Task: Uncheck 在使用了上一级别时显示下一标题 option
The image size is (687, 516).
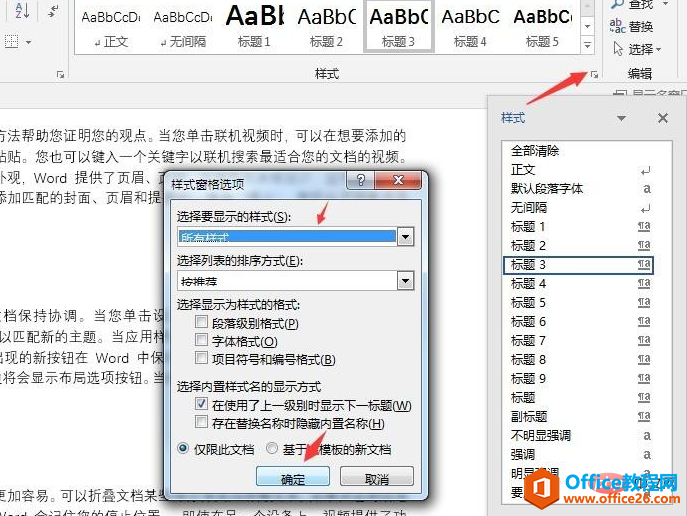Action: 202,404
